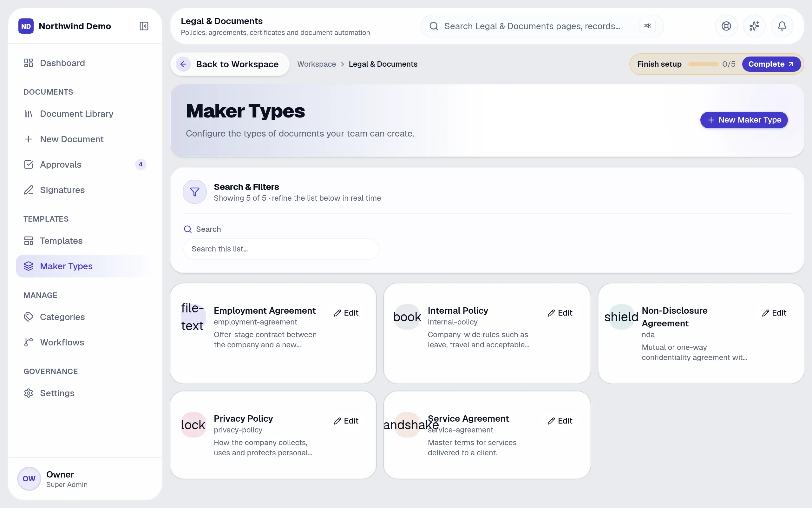Click the back arrow circle icon
The width and height of the screenshot is (812, 508).
click(183, 64)
